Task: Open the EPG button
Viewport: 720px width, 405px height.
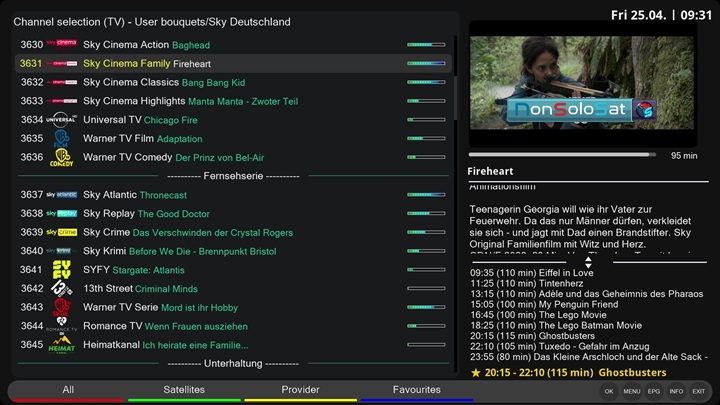Action: click(654, 391)
